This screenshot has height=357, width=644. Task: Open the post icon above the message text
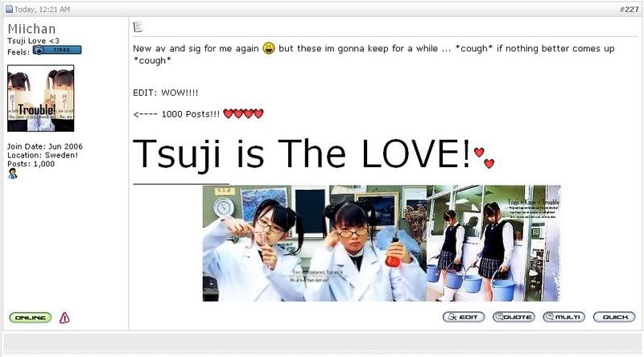click(138, 27)
